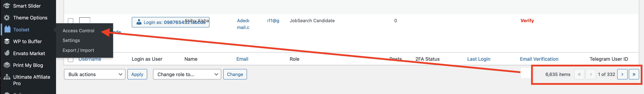Go to the next page arrow
The height and width of the screenshot is (94, 644).
pyautogui.click(x=622, y=74)
